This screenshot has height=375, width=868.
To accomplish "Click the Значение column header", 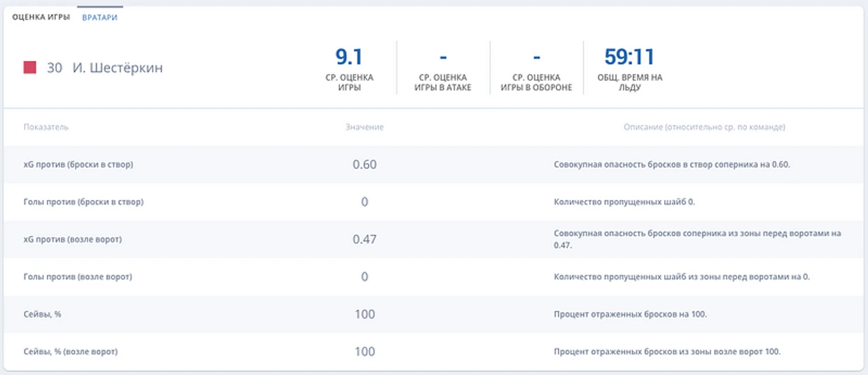I will pyautogui.click(x=364, y=127).
